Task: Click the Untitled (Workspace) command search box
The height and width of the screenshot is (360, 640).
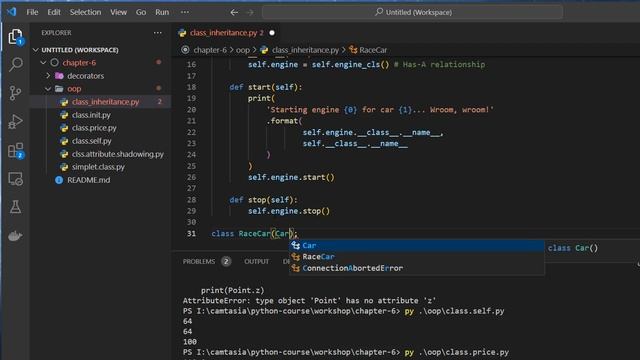Action: pyautogui.click(x=412, y=12)
